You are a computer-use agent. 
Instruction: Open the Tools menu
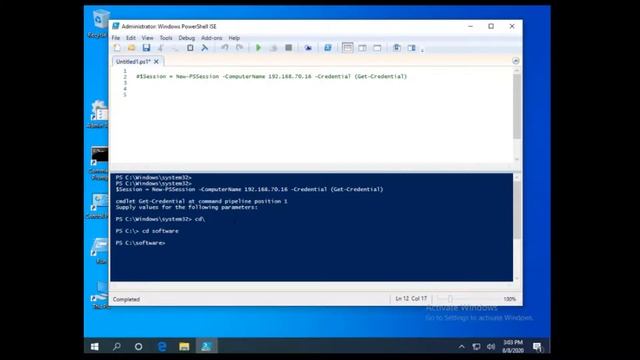(166, 38)
